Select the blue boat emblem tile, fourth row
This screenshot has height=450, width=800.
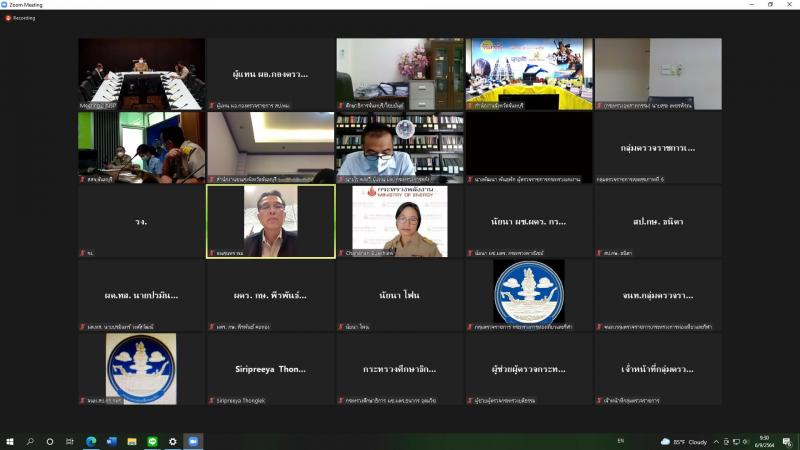point(529,295)
